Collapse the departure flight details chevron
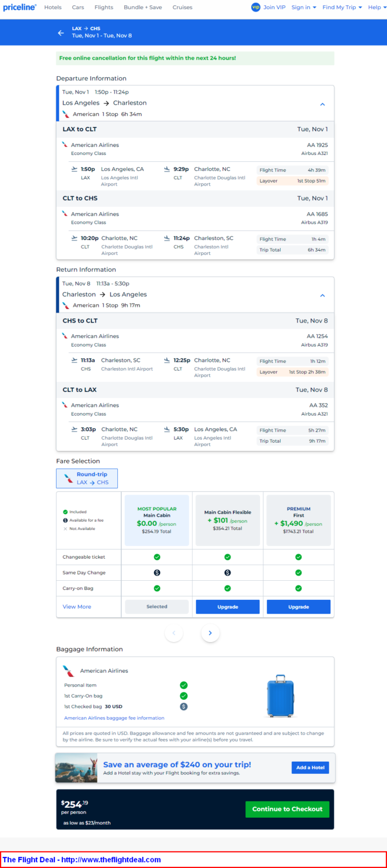This screenshot has height=868, width=387. coord(322,105)
